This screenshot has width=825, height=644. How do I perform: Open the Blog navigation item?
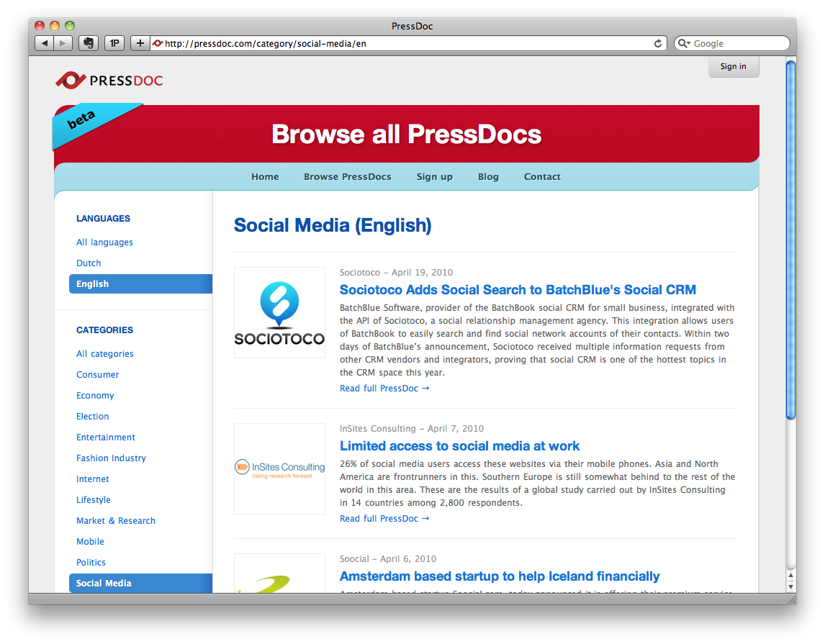coord(488,176)
